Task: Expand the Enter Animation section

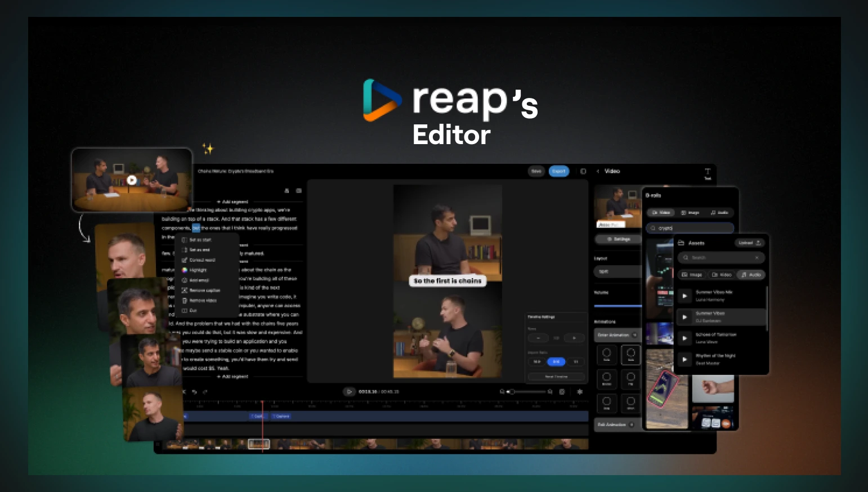Action: click(x=618, y=335)
